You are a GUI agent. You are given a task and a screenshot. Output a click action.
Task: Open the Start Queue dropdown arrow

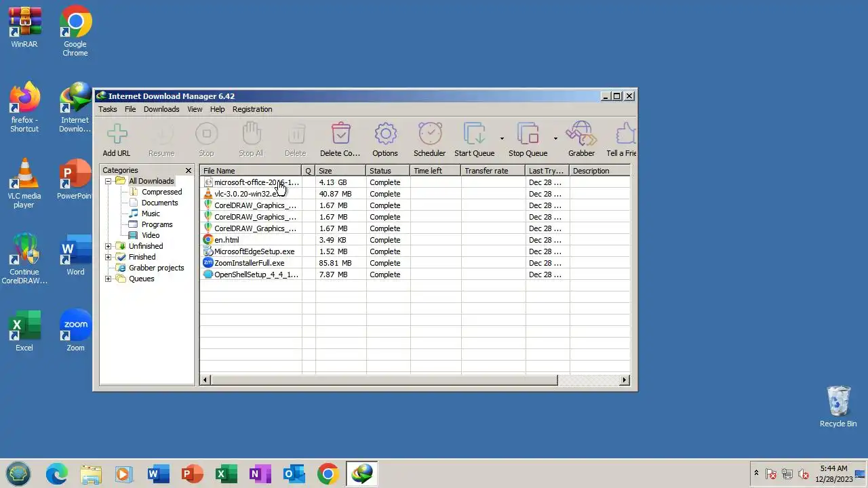click(502, 139)
